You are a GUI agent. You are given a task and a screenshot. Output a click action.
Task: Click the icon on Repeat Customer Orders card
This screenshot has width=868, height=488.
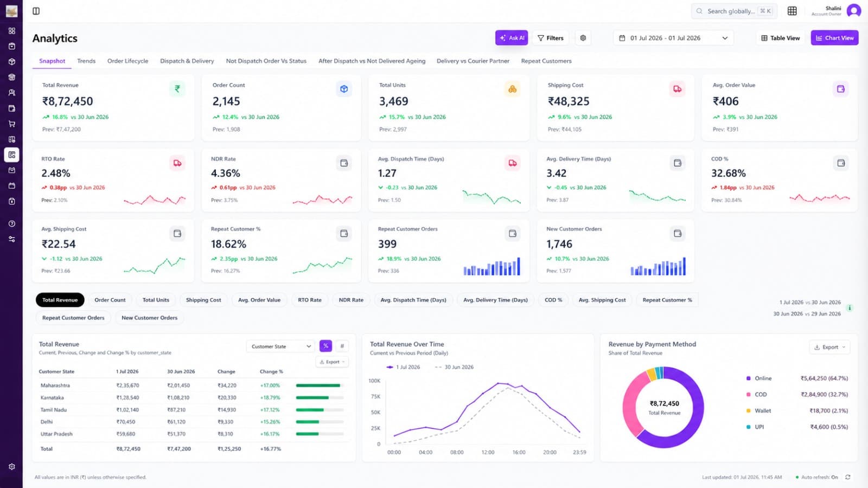point(512,234)
